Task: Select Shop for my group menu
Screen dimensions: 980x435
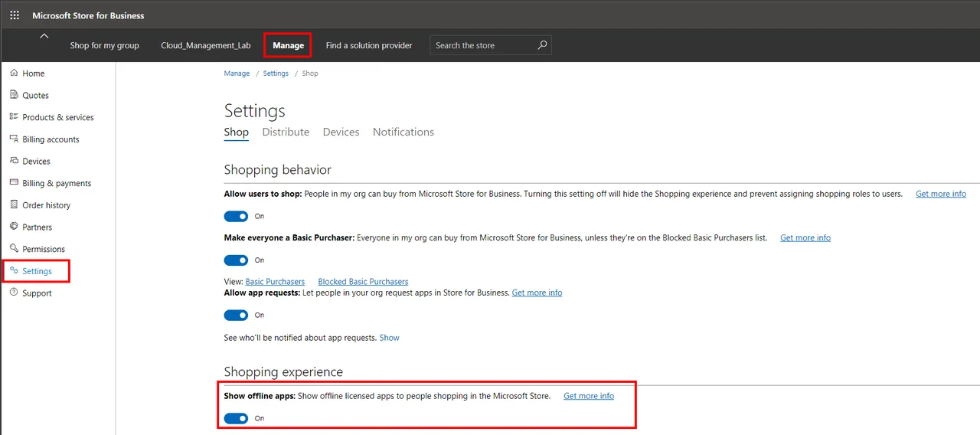Action: [105, 45]
